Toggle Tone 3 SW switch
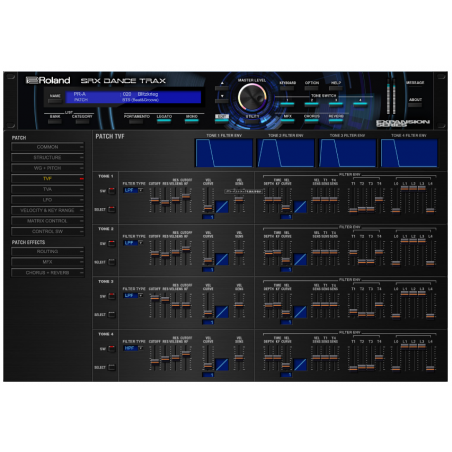 [112, 296]
